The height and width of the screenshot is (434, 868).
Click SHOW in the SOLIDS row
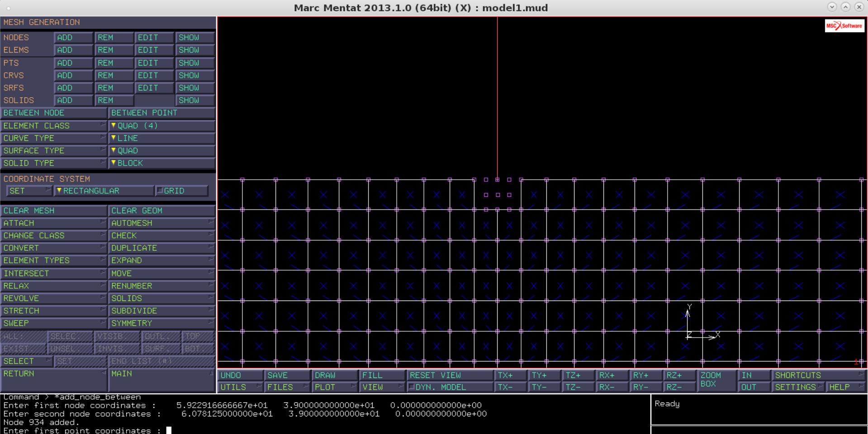coord(194,100)
